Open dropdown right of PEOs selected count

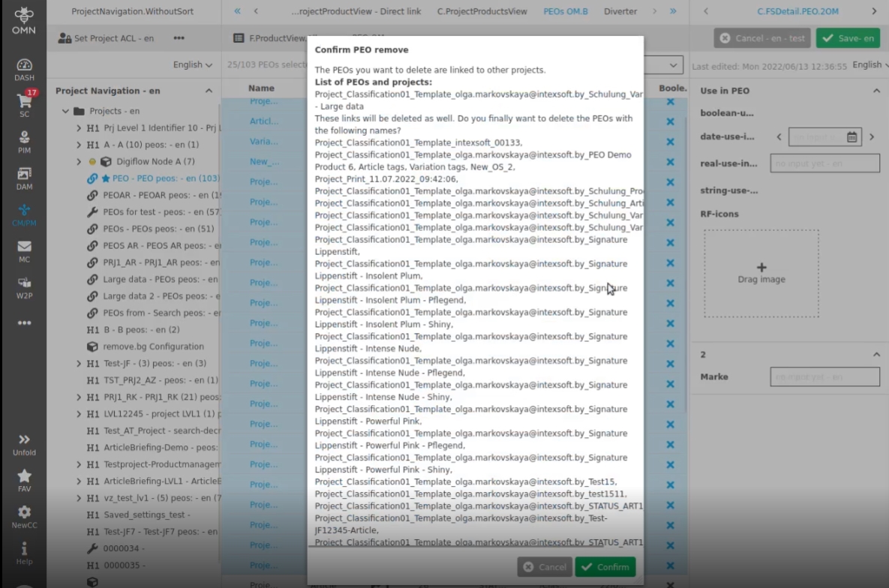pos(673,64)
